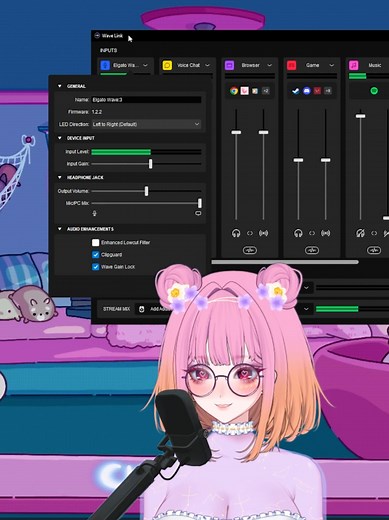Screen dimensions: 389x520
Task: Uncheck the Clipguard checkbox
Action: click(96, 255)
